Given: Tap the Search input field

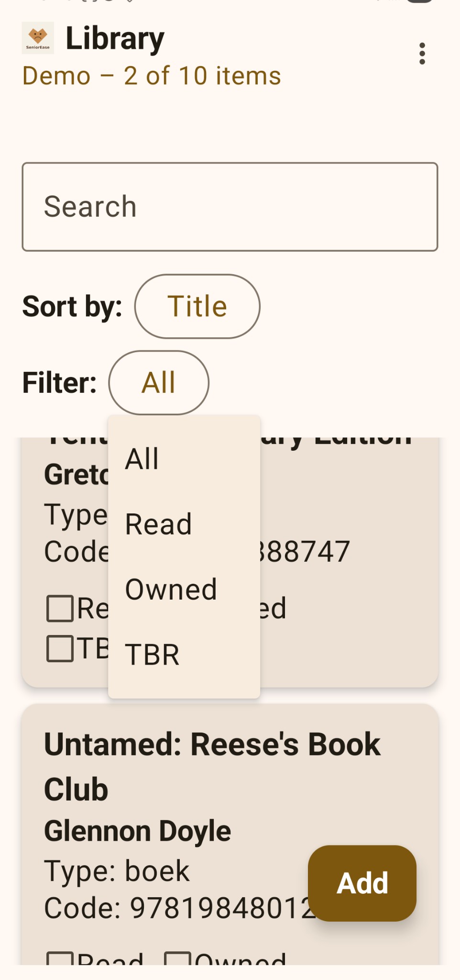Looking at the screenshot, I should tap(230, 206).
